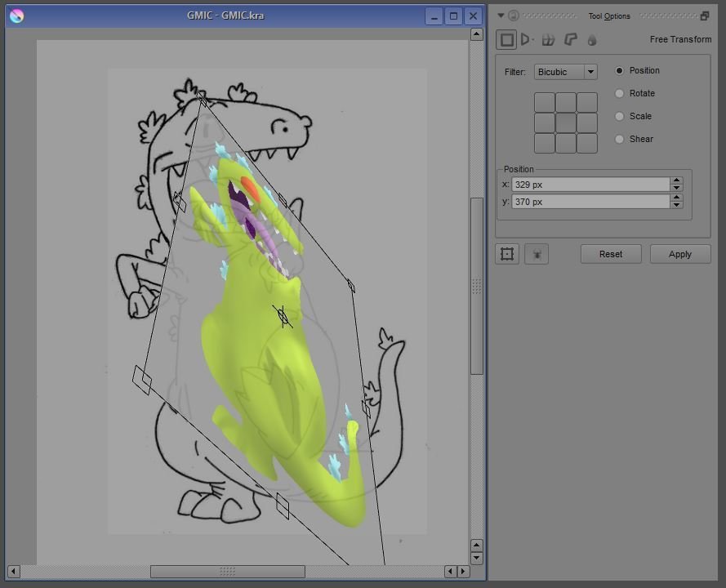
Task: Increase the x position with up arrow
Action: 676,180
